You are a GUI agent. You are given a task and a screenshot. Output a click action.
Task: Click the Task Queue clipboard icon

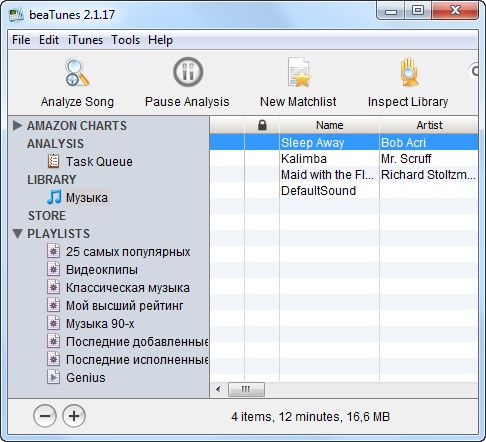(x=53, y=161)
